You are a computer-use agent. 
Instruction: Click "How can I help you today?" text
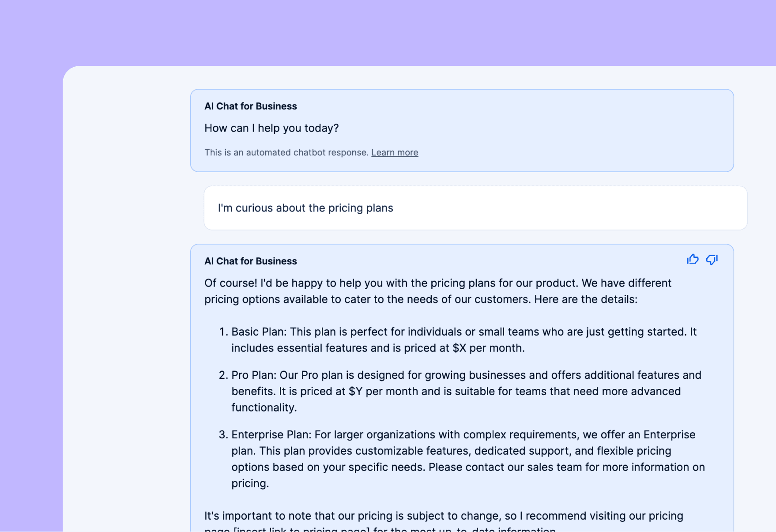tap(271, 128)
